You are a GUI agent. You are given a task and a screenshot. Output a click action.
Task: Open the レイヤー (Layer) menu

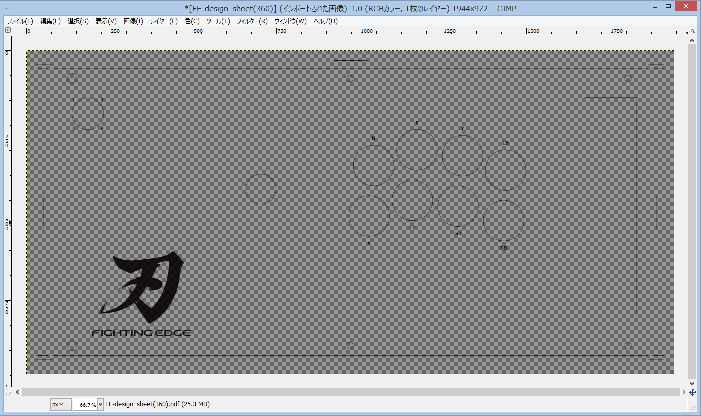click(161, 20)
